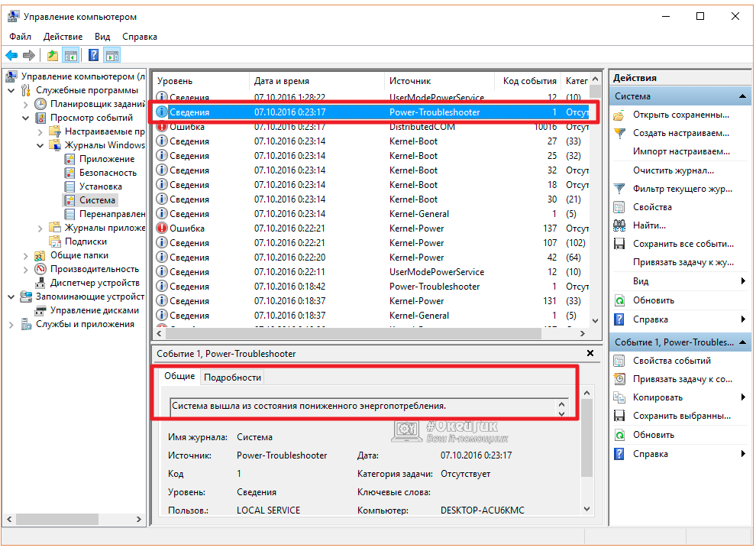Click the Disk Management icon in tree
The image size is (756, 551).
[x=40, y=310]
